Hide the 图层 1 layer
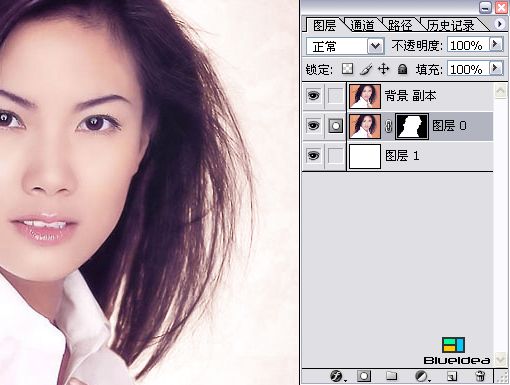510x385 pixels. [x=313, y=156]
